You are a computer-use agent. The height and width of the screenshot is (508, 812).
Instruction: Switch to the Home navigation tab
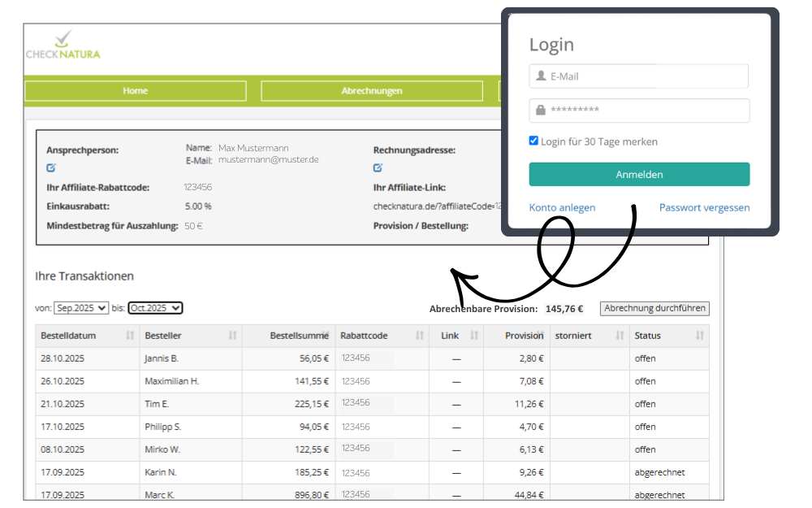click(x=135, y=90)
